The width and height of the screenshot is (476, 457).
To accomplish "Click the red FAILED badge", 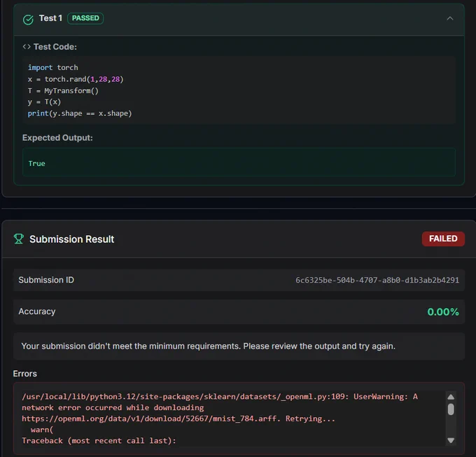I will (x=443, y=239).
